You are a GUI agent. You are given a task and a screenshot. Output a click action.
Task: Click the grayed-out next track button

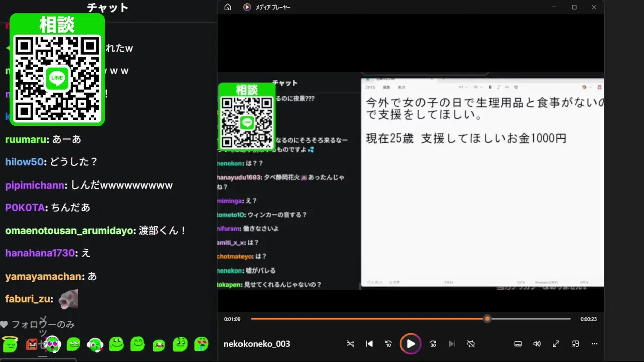[452, 344]
